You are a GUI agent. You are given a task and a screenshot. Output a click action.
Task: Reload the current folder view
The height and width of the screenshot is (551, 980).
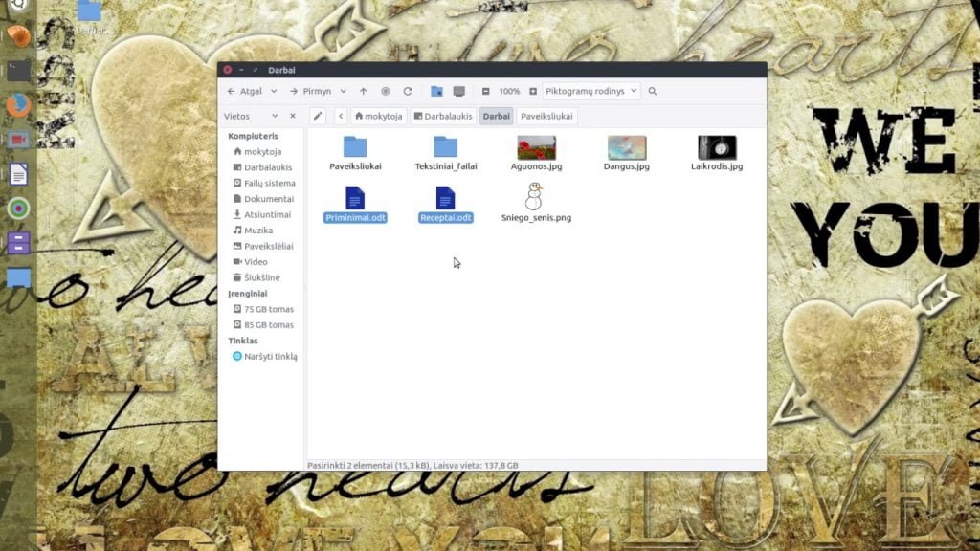[408, 91]
